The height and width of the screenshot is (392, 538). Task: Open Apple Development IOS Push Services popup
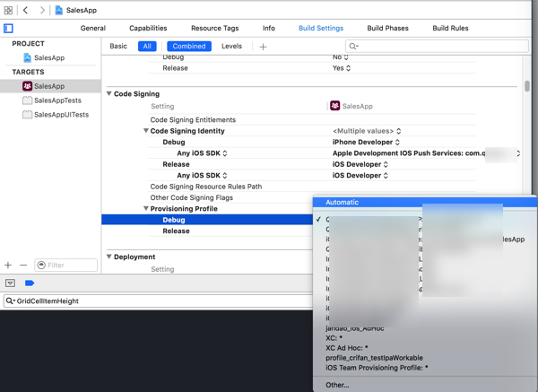[x=425, y=153]
